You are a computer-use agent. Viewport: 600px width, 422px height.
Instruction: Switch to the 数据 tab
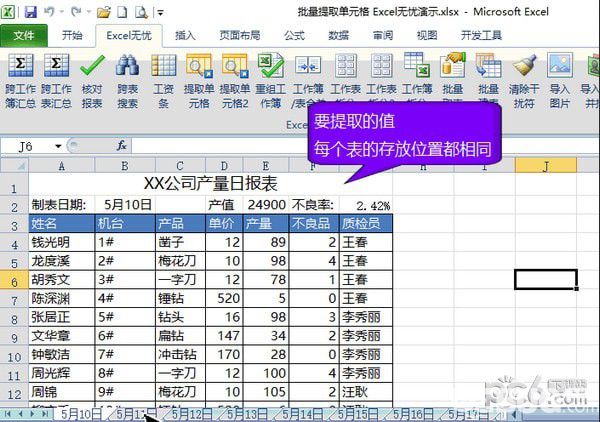tap(339, 35)
